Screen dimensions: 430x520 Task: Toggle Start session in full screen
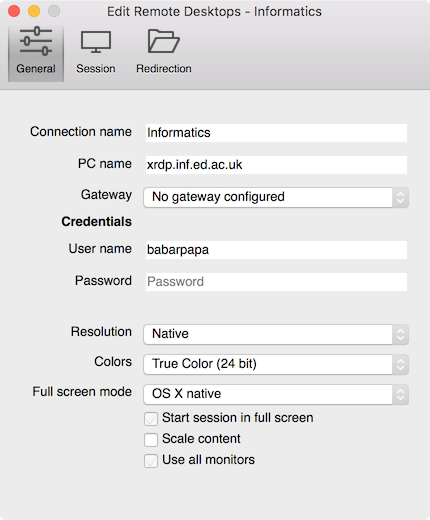click(151, 419)
